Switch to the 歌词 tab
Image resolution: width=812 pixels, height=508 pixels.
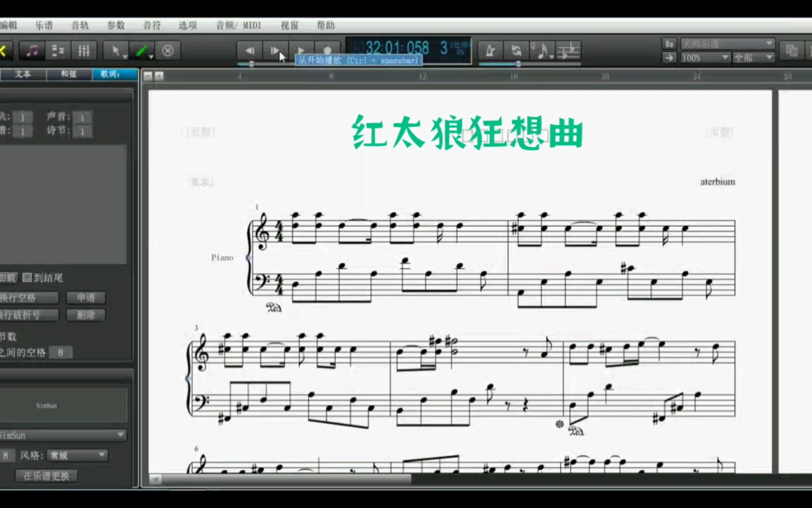(x=115, y=74)
